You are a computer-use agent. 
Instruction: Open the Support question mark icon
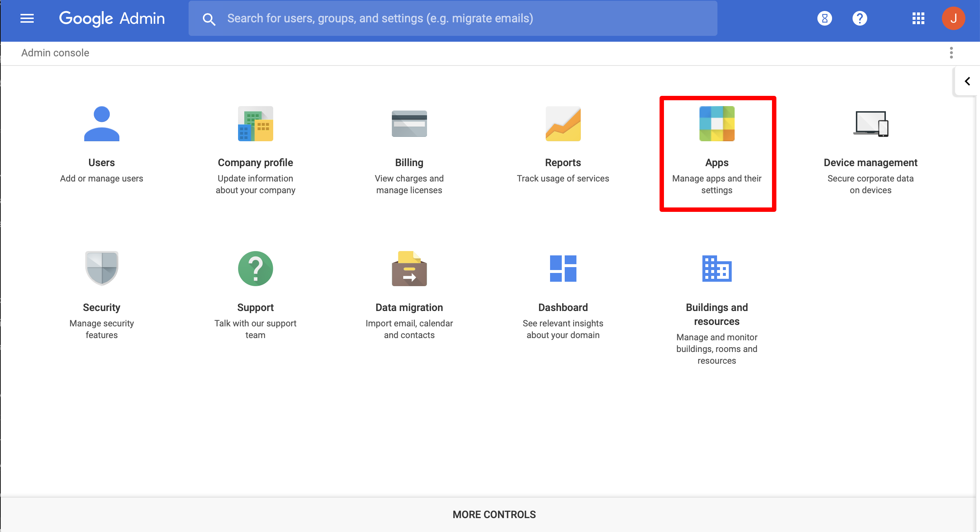[x=255, y=268]
